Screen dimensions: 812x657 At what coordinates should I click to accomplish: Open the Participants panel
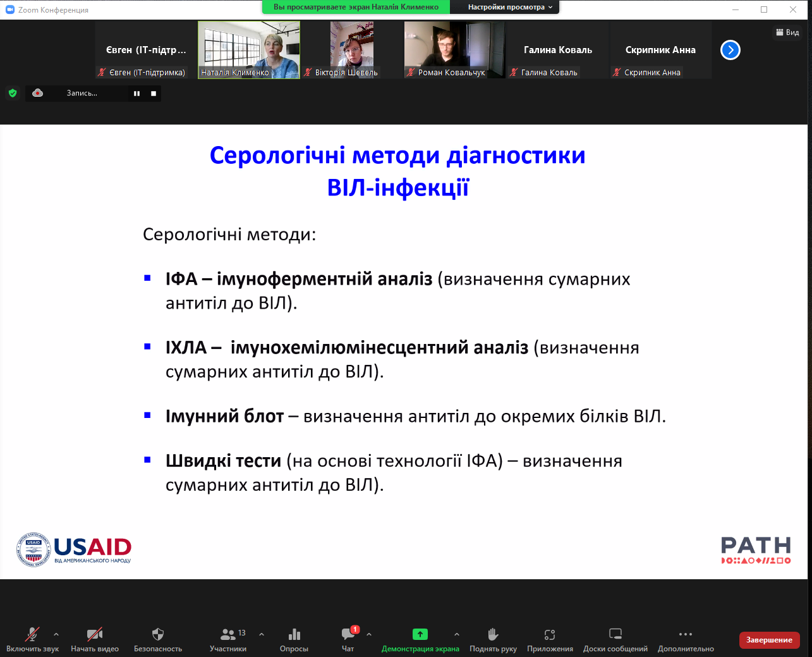pyautogui.click(x=228, y=634)
